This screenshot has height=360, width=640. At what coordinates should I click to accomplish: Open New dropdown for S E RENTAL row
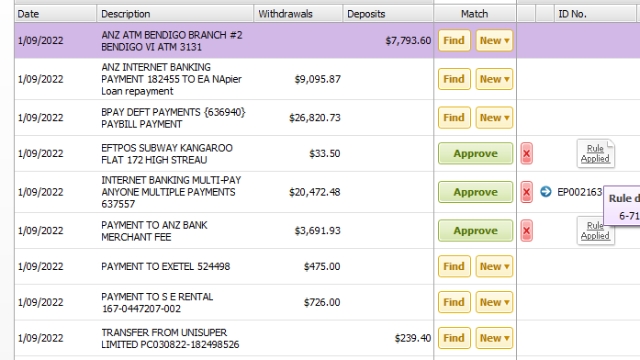coord(494,302)
